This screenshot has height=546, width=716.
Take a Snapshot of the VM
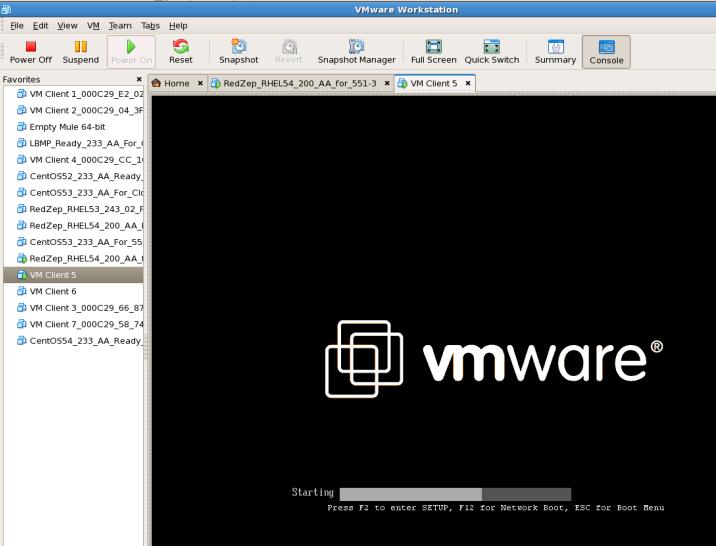coord(238,52)
